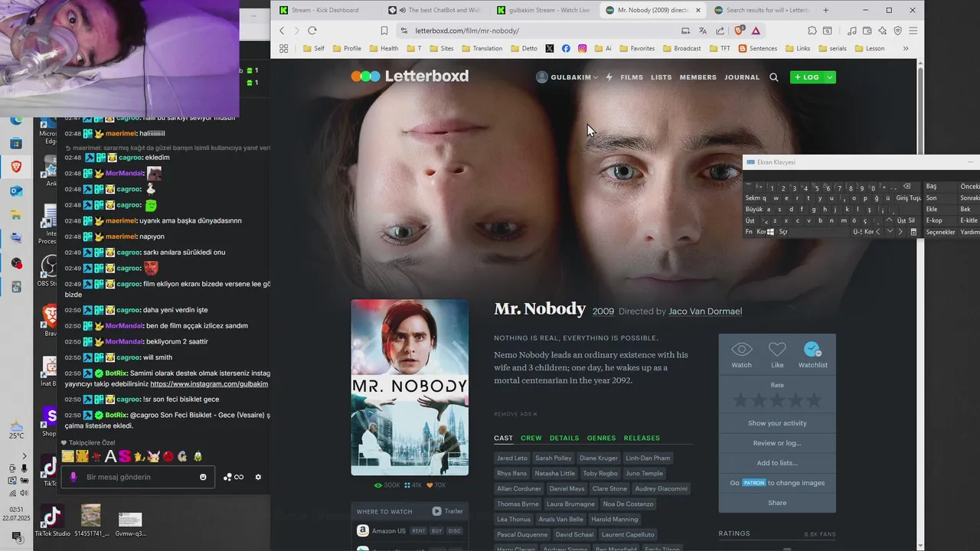This screenshot has width=980, height=551.
Task: Open the Facebook bookmark shortcut
Action: click(x=566, y=48)
